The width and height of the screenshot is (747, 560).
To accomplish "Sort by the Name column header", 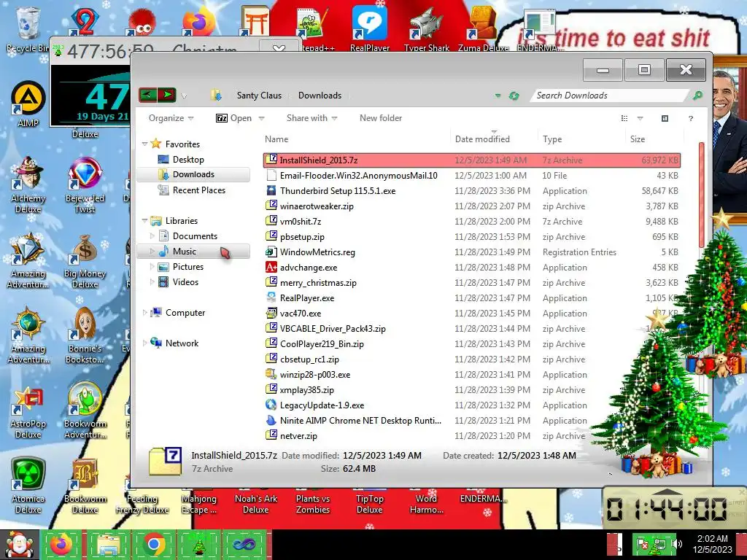I will point(276,139).
